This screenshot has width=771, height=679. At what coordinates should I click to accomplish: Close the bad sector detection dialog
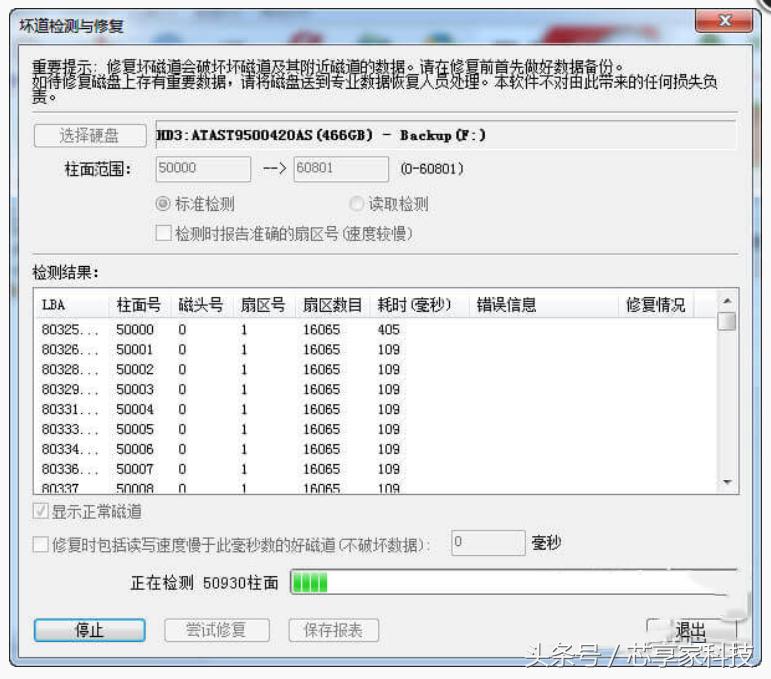click(724, 21)
